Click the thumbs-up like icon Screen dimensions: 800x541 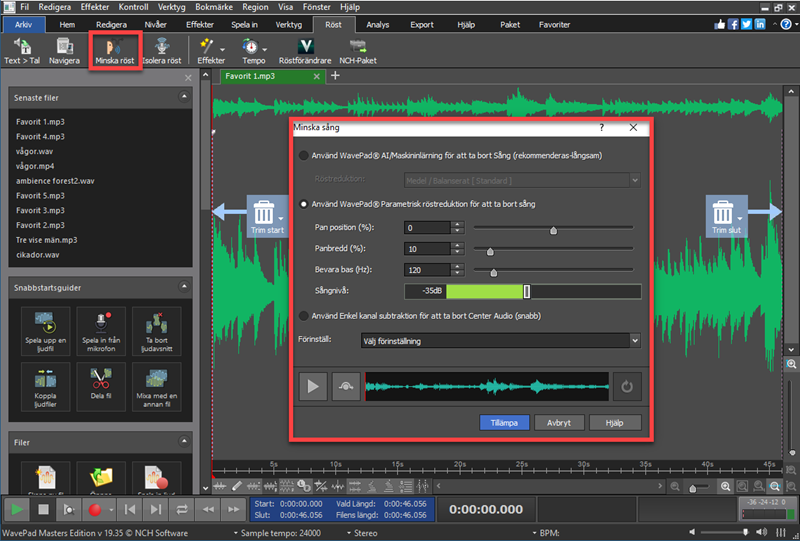click(x=720, y=24)
